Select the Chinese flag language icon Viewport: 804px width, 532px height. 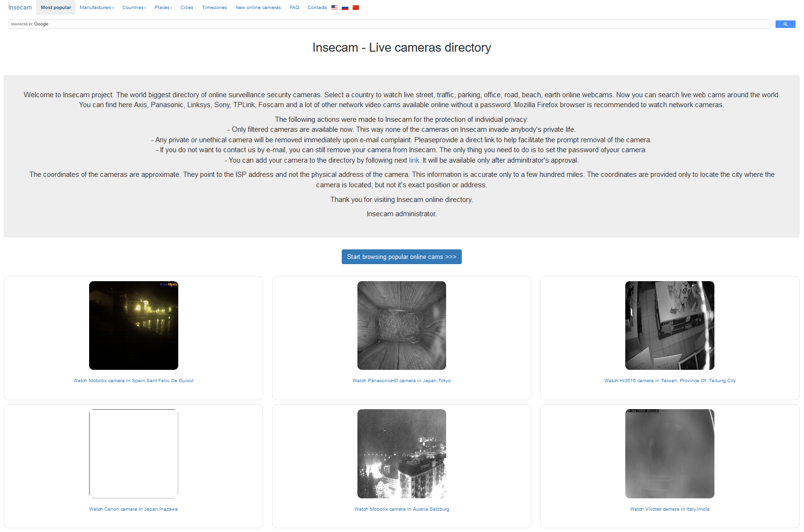(356, 8)
